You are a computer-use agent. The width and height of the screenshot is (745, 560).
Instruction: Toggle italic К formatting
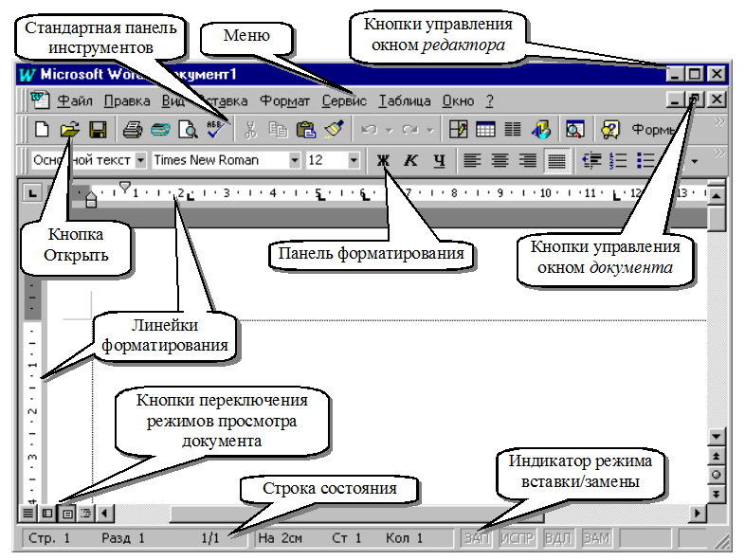[x=410, y=160]
